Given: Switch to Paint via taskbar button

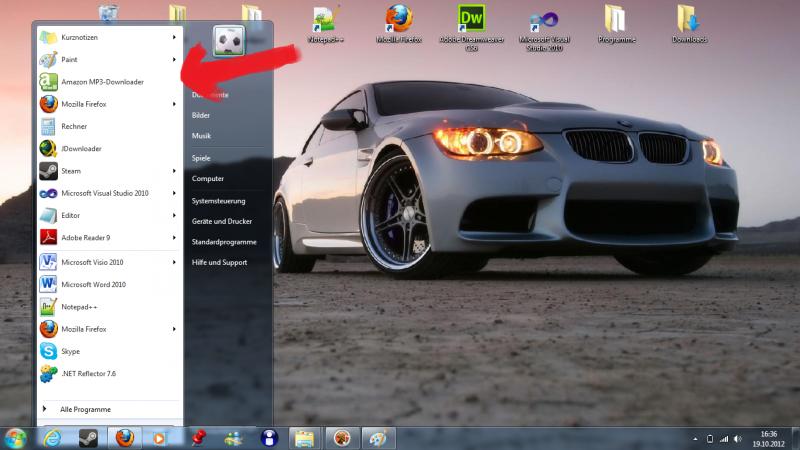Looking at the screenshot, I should 378,438.
